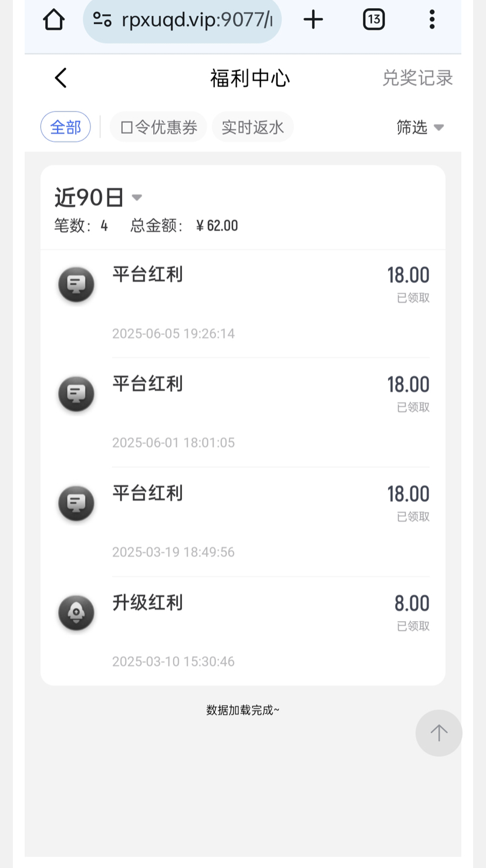The width and height of the screenshot is (486, 868).
Task: Tap the 福利中心 page title
Action: coord(250,78)
